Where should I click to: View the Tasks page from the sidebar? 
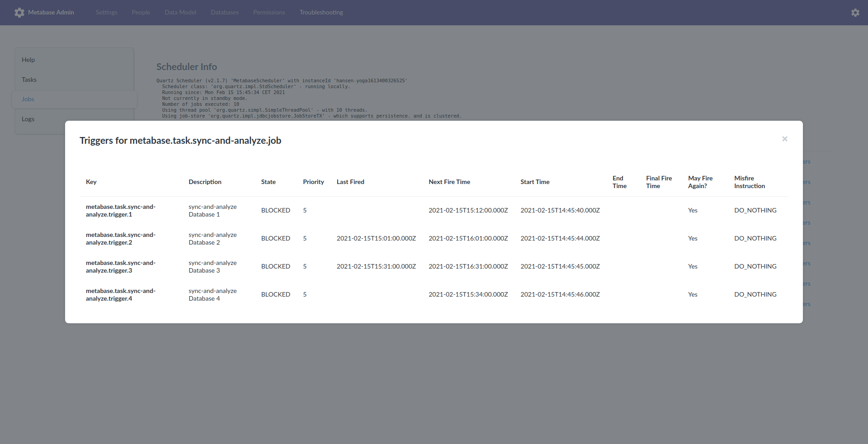[28, 79]
